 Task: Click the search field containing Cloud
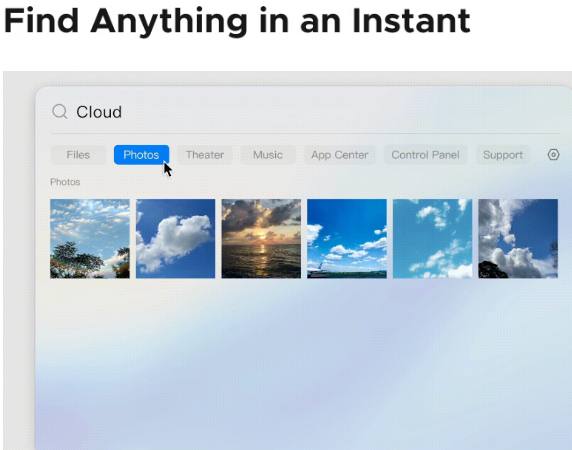(x=306, y=112)
